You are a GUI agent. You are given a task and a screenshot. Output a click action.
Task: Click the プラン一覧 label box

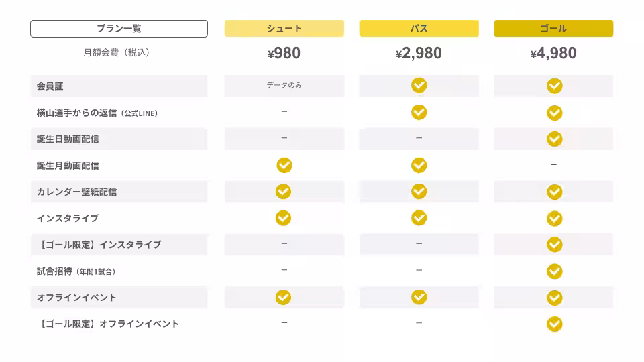point(119,28)
